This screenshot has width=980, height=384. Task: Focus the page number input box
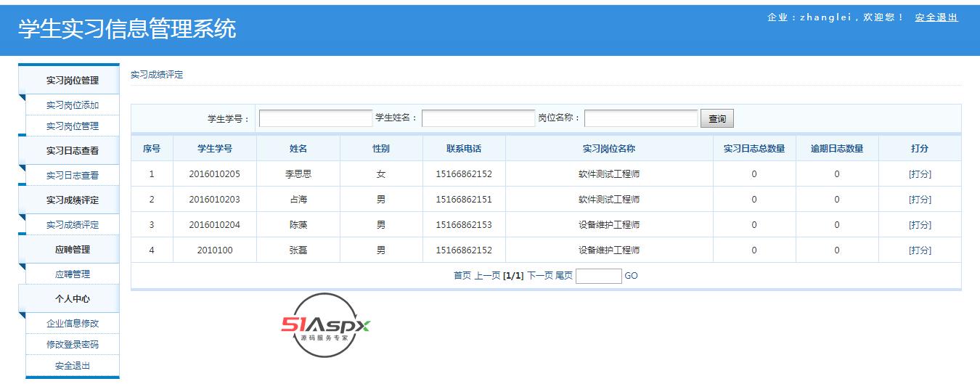[599, 276]
